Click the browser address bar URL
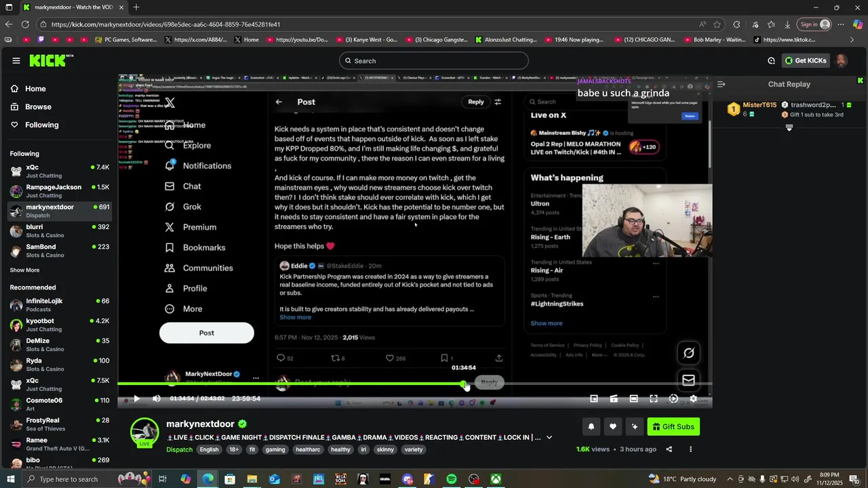Viewport: 868px width, 488px height. (x=166, y=24)
